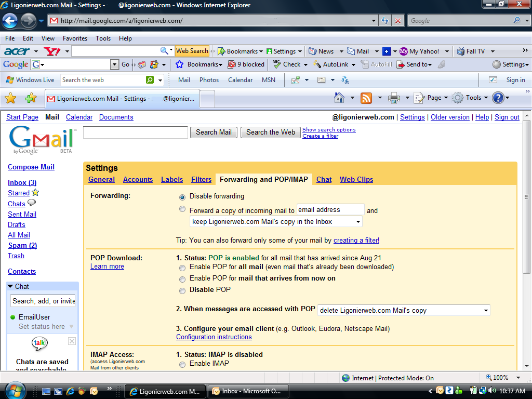Click the Search the Web button
The height and width of the screenshot is (399, 532).
(271, 132)
